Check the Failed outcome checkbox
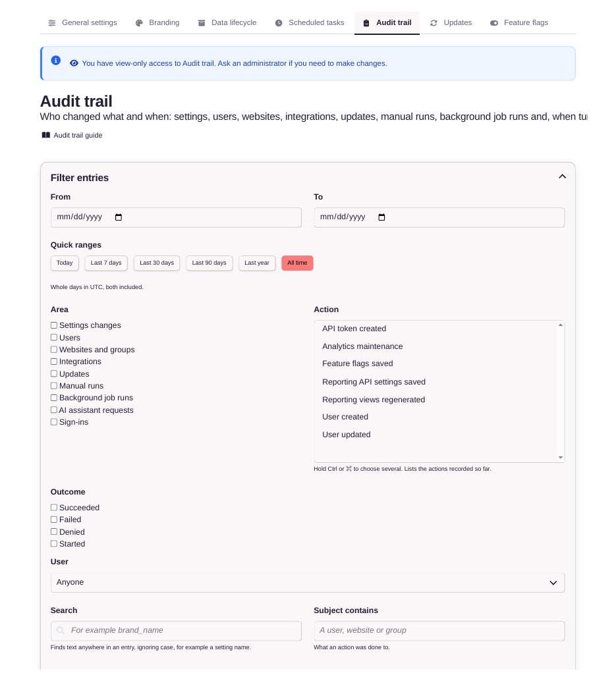 click(54, 520)
